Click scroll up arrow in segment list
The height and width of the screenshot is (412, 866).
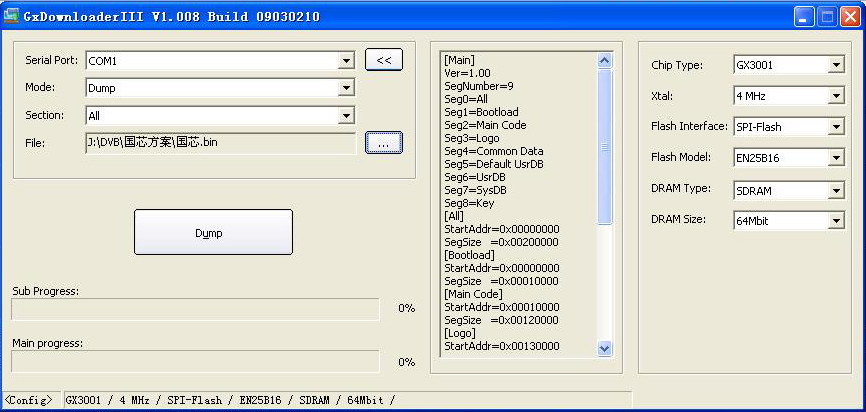pos(605,60)
